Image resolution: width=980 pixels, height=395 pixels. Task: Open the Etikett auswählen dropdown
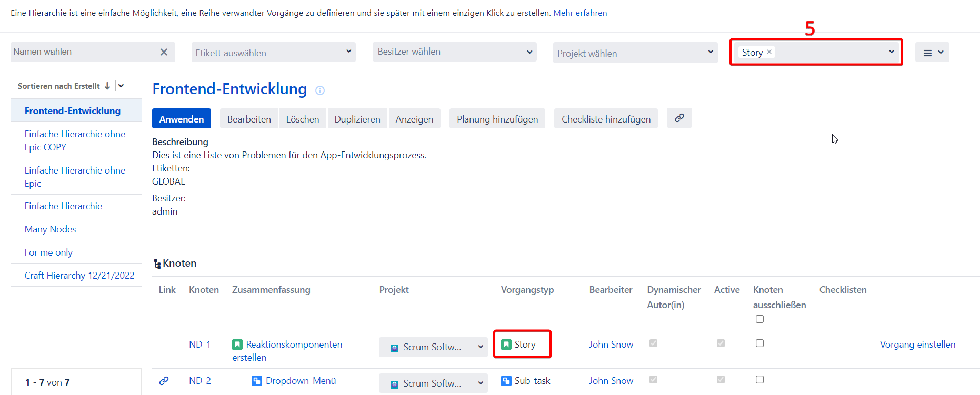tap(273, 53)
